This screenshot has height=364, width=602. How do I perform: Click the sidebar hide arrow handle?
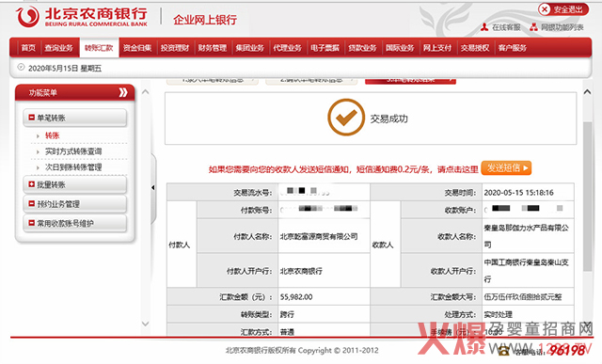click(153, 188)
